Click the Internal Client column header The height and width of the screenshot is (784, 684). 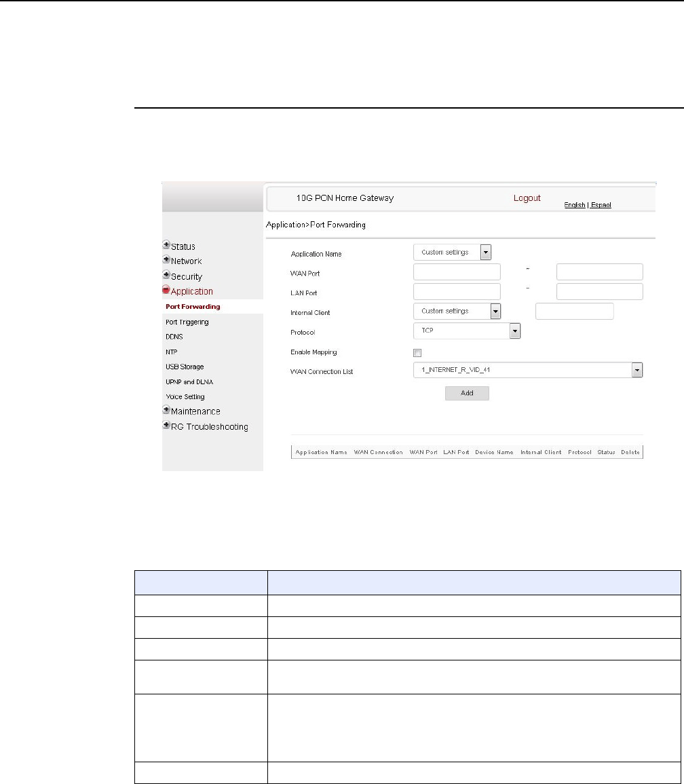click(541, 453)
